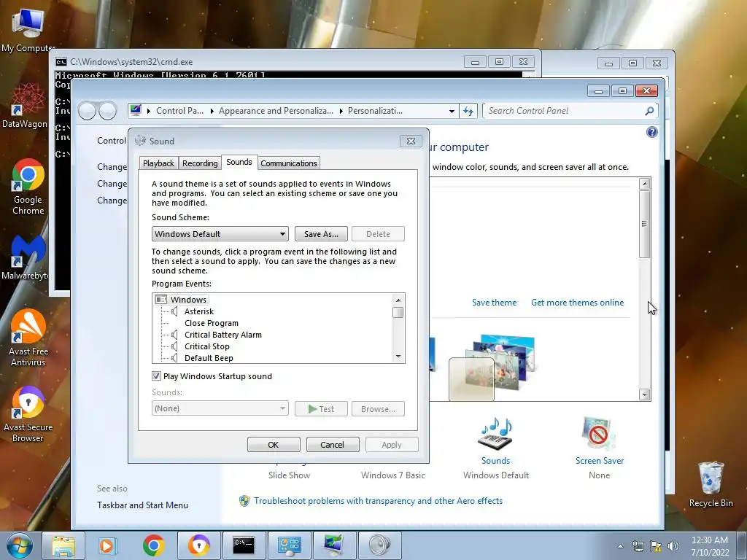Image resolution: width=747 pixels, height=560 pixels.
Task: Open address bar history dropdown arrow
Action: coord(452,112)
